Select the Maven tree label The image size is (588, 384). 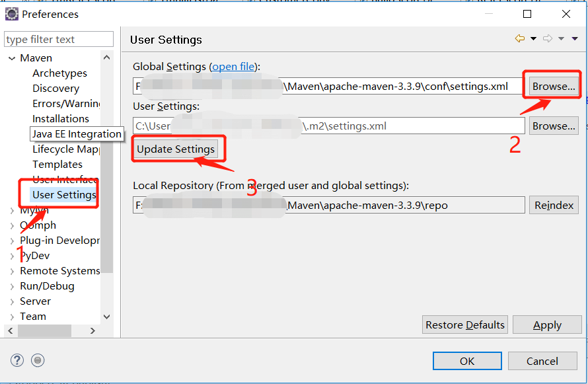(36, 58)
